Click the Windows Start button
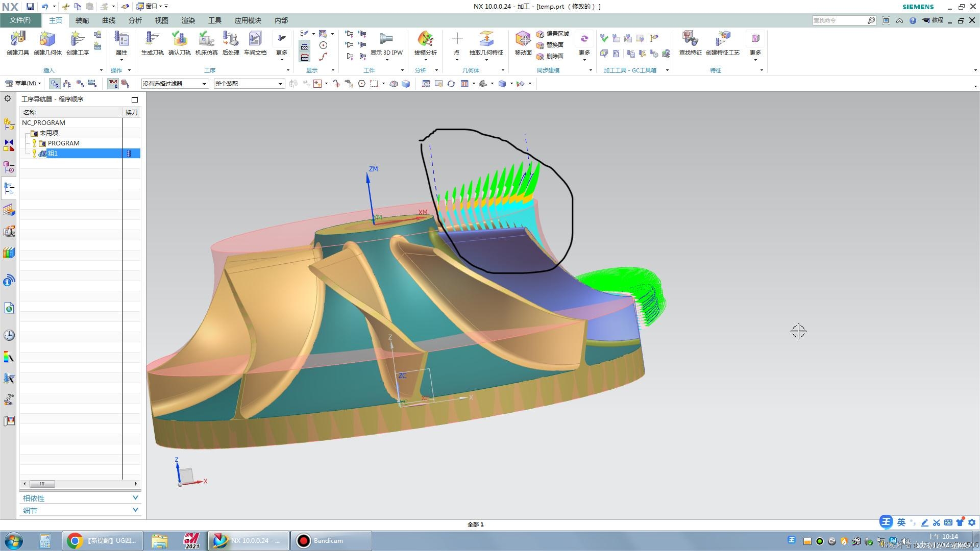Screen dimensions: 980x551 coord(14,541)
